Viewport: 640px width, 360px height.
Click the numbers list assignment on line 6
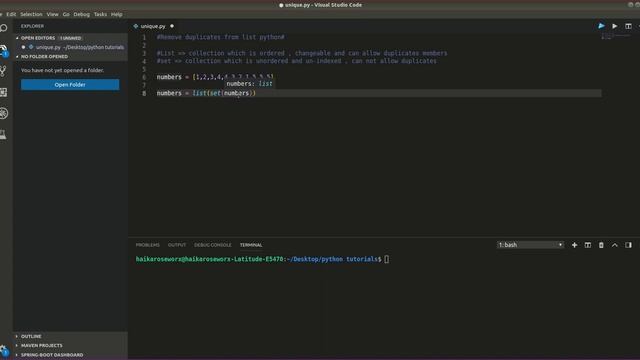click(x=215, y=77)
